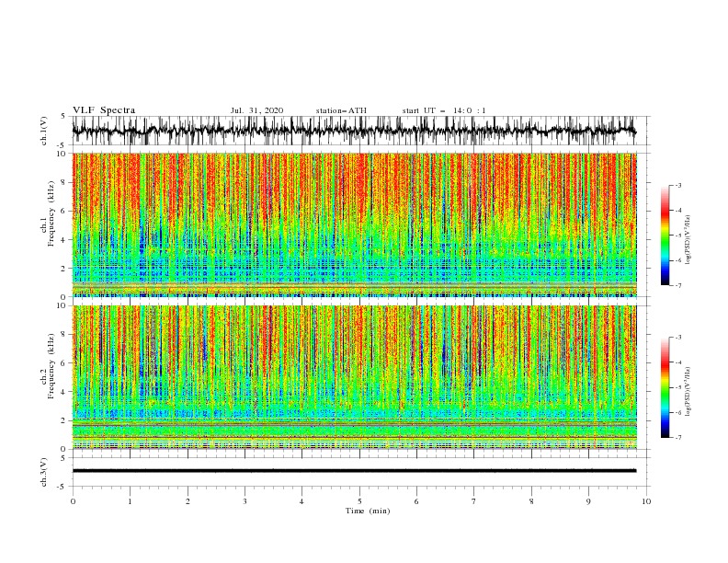Click the "-7" label on ch.2 color bar

678,437
